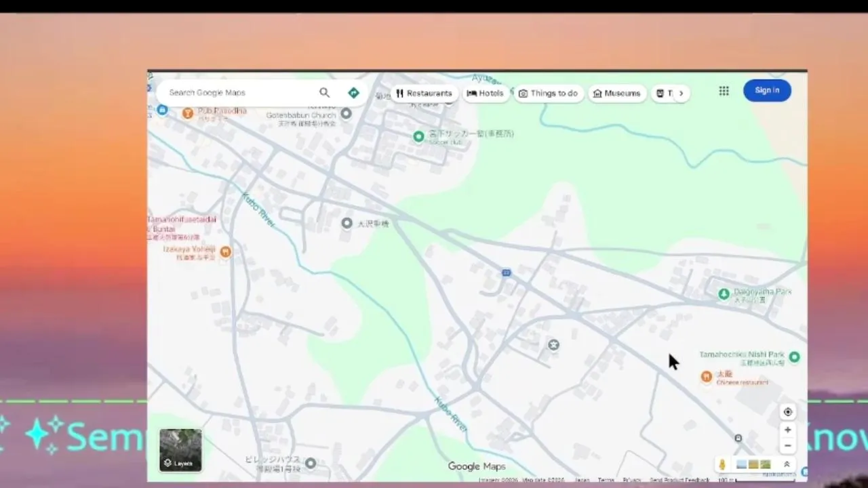Click the Izakaya Yoheiji restaurant marker
Image resolution: width=868 pixels, height=488 pixels.
click(226, 252)
